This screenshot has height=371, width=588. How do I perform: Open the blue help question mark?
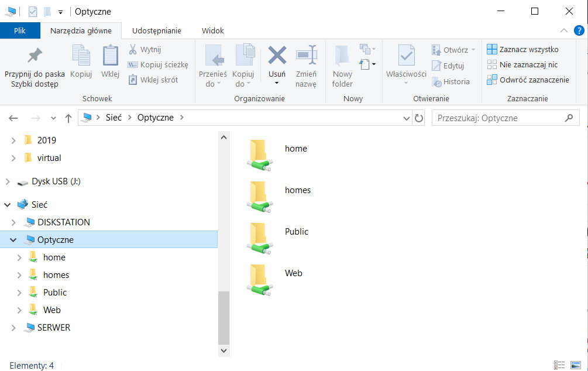point(579,30)
